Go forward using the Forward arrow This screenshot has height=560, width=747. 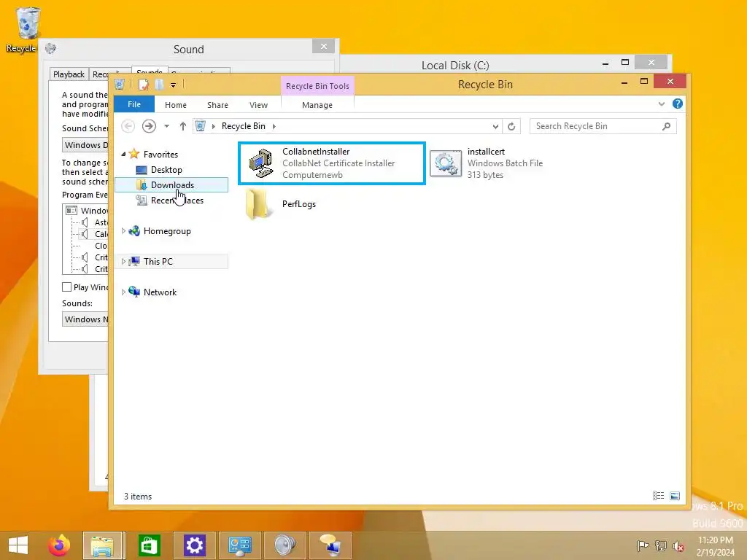pos(149,126)
